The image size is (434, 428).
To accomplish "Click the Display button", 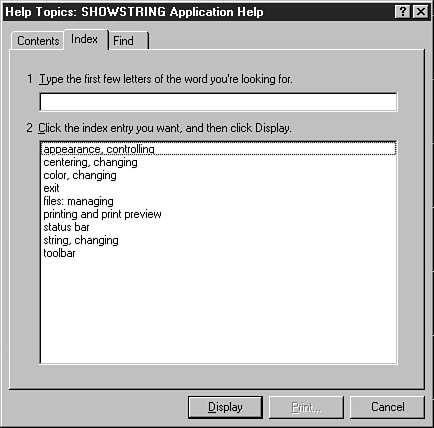I will (x=225, y=407).
